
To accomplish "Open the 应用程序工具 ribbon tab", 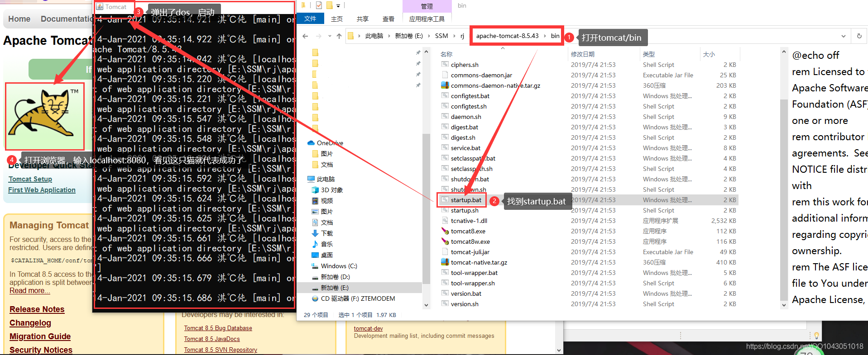I will click(427, 19).
